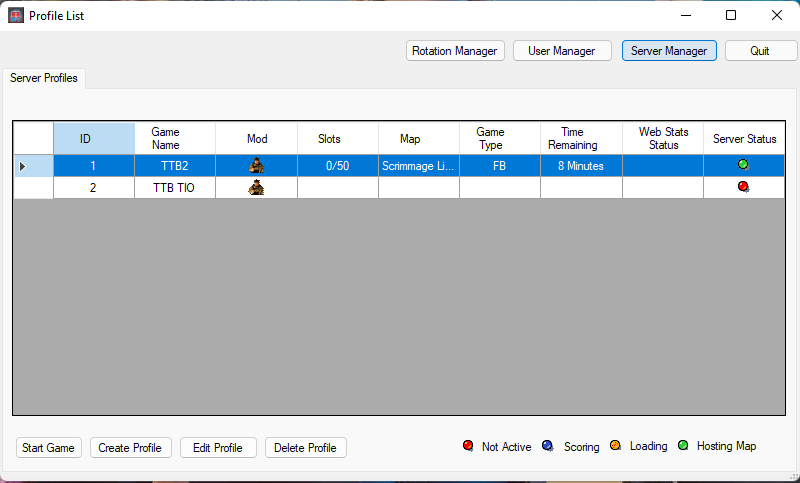Click Delete Profile button
800x483 pixels.
point(306,448)
